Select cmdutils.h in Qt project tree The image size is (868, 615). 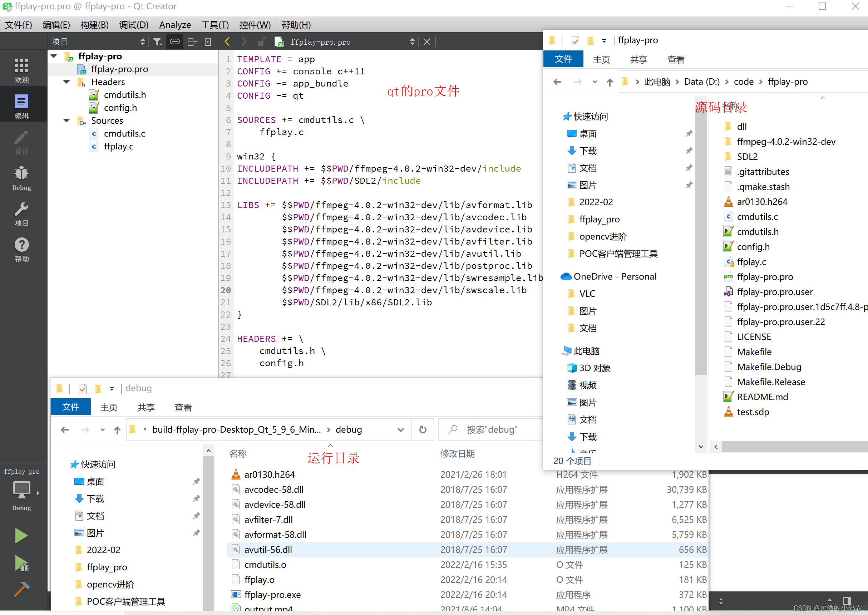click(125, 95)
